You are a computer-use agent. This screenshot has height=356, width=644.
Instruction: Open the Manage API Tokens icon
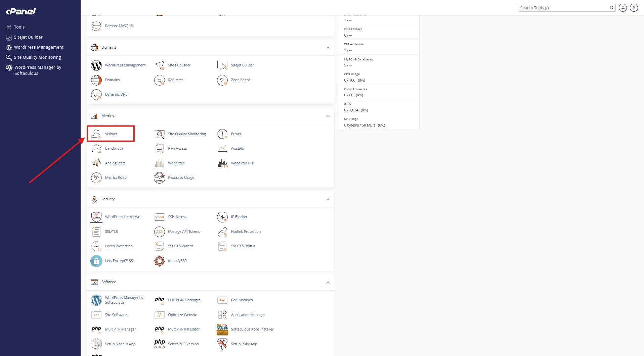[160, 232]
